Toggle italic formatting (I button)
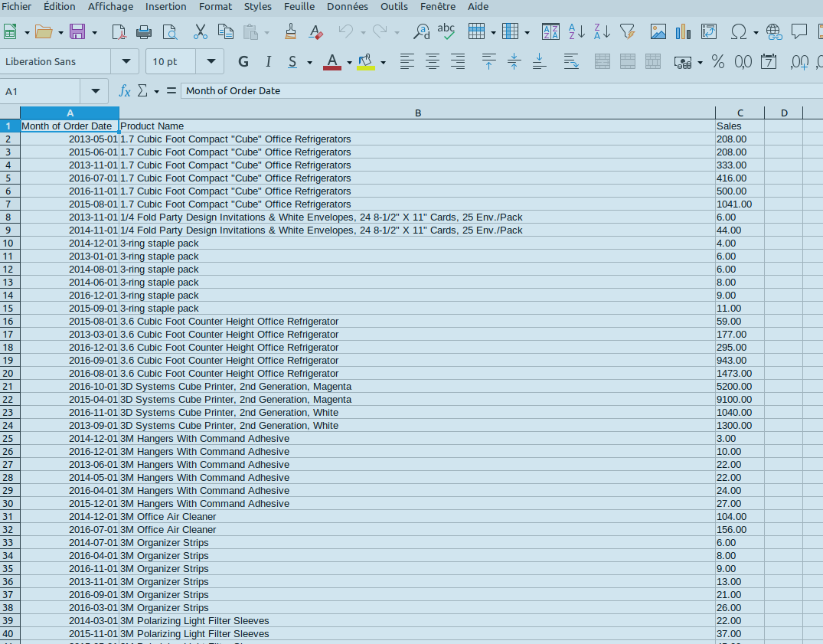The image size is (823, 644). (268, 62)
